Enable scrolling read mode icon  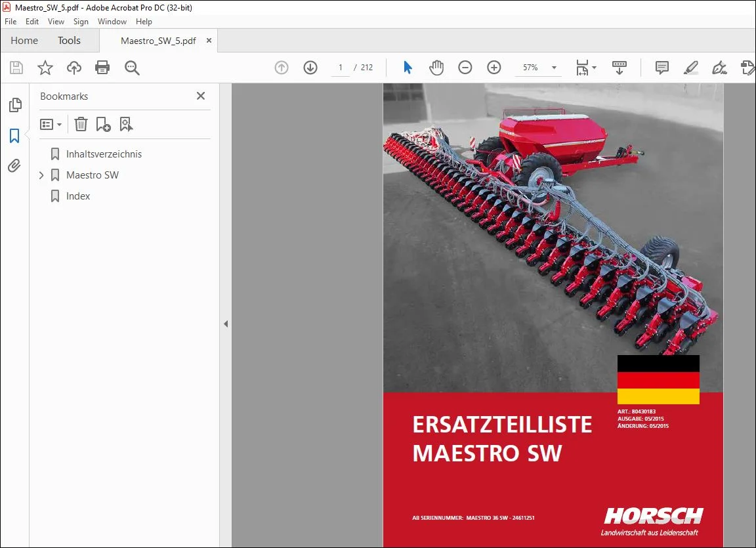(x=619, y=68)
